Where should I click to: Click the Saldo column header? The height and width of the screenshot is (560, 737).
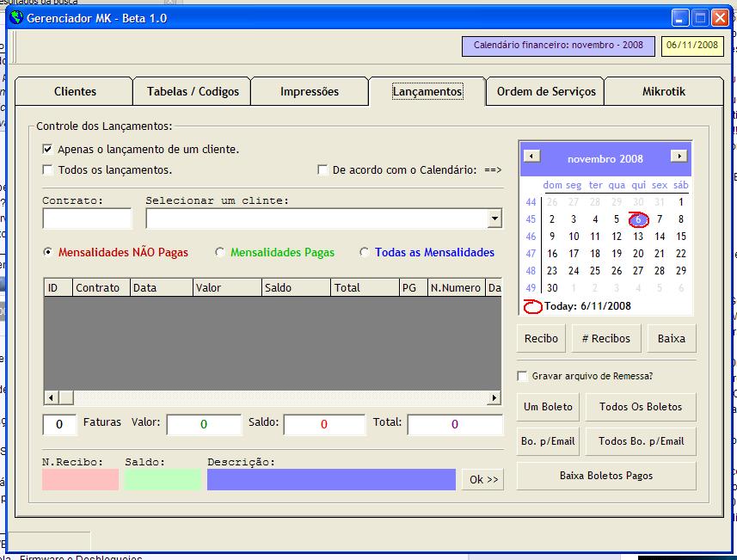[x=296, y=287]
